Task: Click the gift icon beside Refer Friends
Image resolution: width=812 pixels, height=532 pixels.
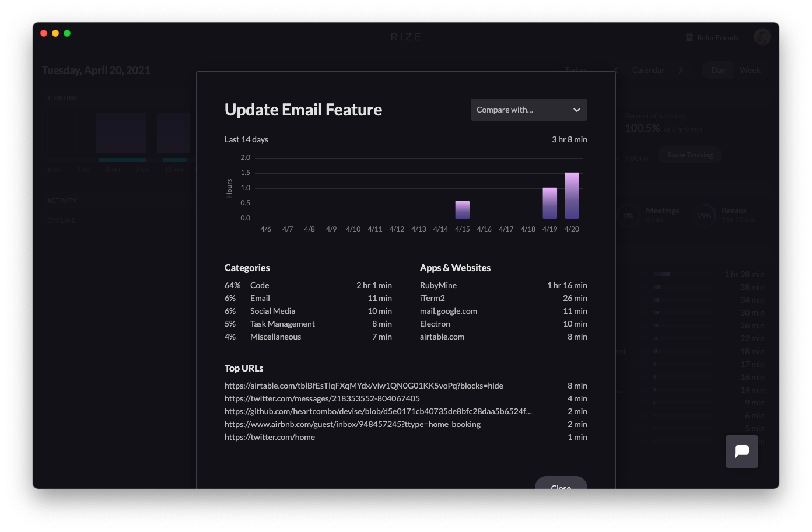Action: click(689, 37)
